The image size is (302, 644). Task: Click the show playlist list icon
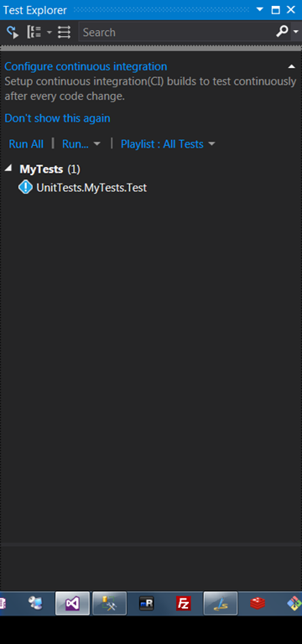click(64, 32)
